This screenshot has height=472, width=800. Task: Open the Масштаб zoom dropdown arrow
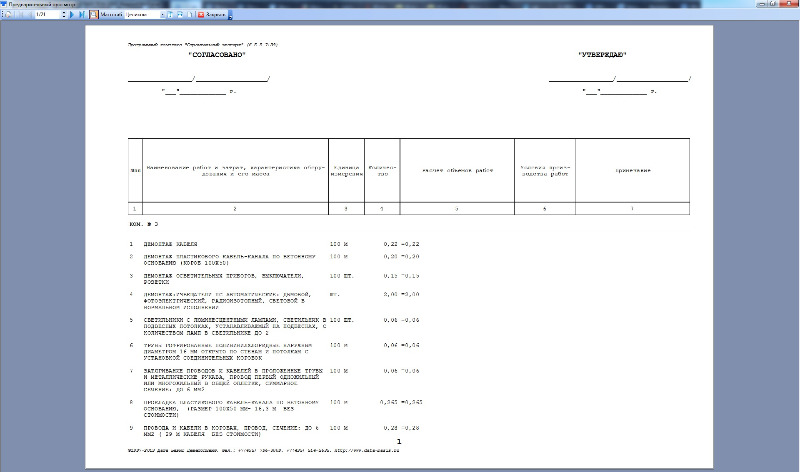click(x=163, y=14)
